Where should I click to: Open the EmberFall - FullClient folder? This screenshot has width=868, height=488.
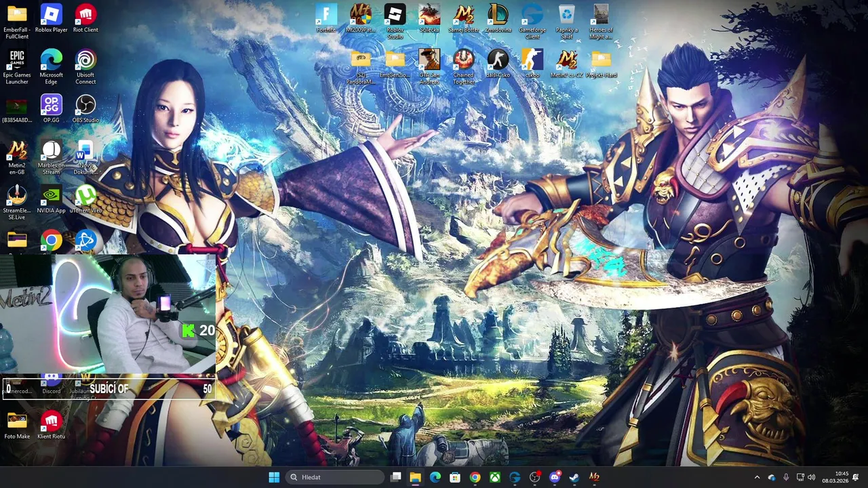click(x=17, y=20)
